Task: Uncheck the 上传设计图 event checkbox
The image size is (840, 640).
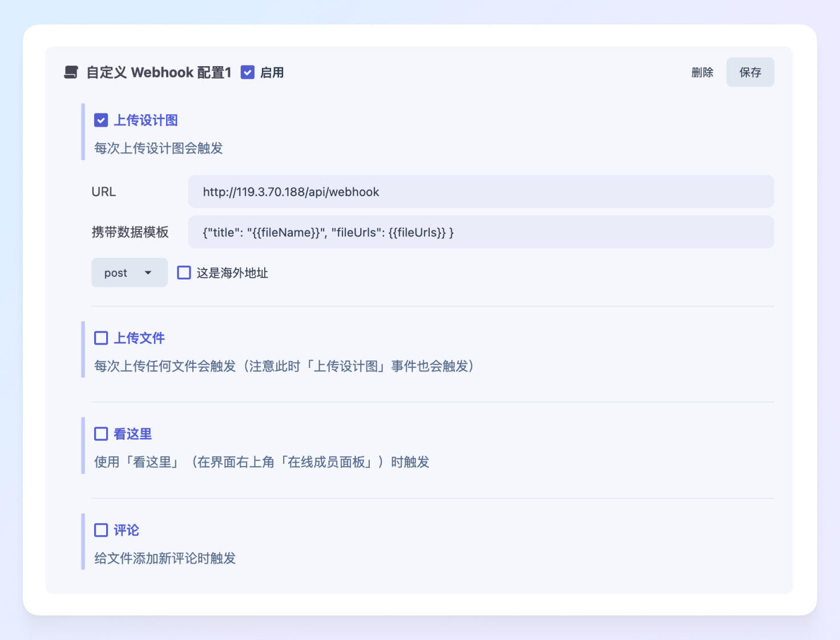Action: (x=101, y=120)
